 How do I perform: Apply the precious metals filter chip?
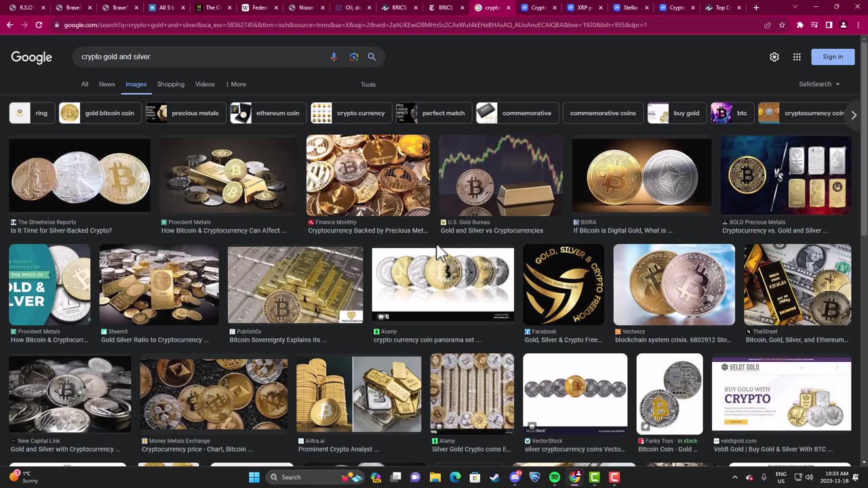(186, 113)
